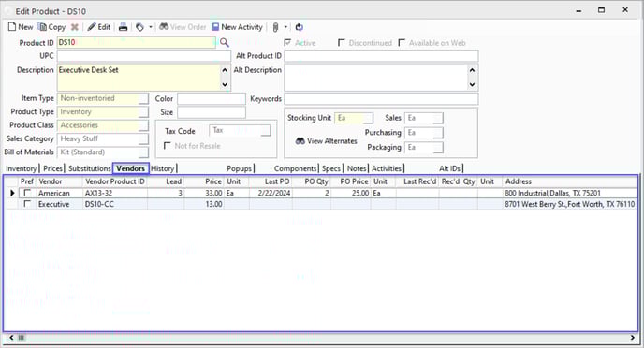This screenshot has width=644, height=348.
Task: Click in the Size field
Action: pos(212,112)
